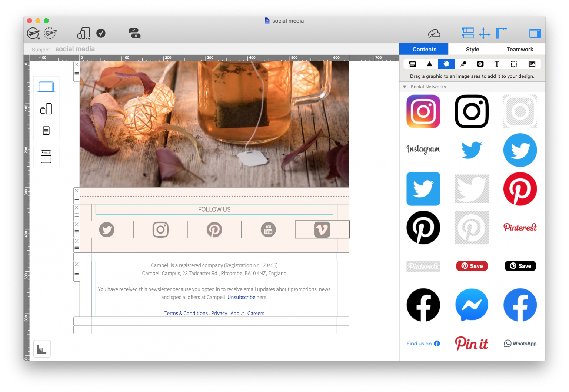Select the Shapes triangle content icon

click(429, 64)
